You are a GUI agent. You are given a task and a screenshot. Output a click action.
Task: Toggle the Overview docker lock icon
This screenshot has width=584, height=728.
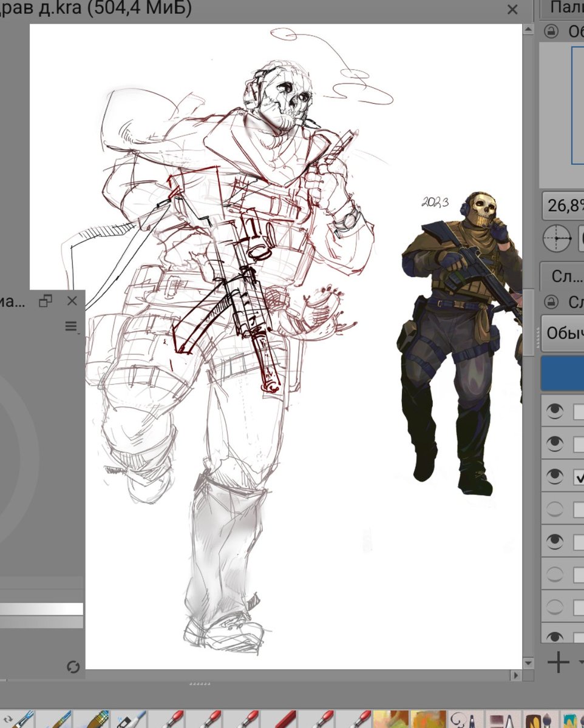click(x=551, y=32)
